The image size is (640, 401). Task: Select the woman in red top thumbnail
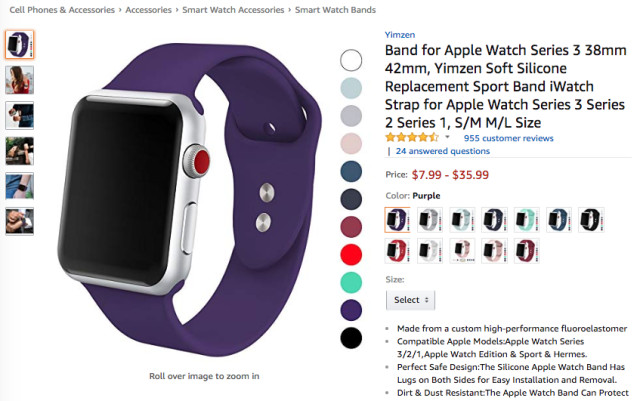(20, 80)
